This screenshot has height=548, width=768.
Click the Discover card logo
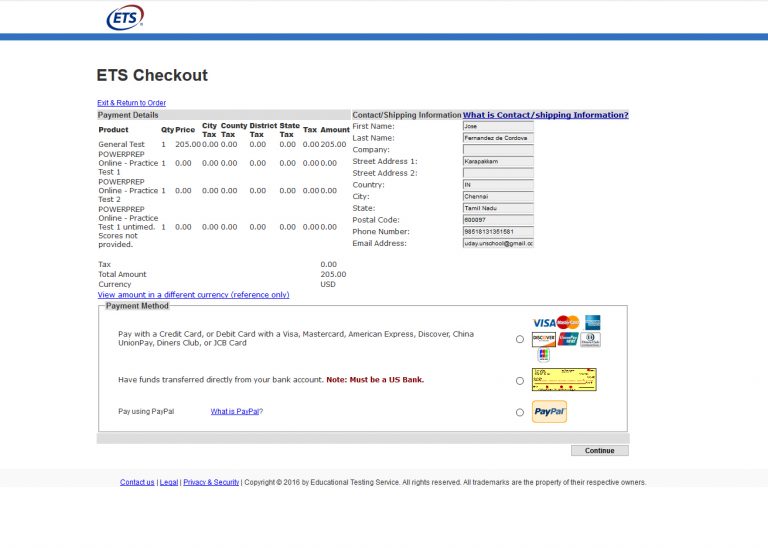[543, 339]
